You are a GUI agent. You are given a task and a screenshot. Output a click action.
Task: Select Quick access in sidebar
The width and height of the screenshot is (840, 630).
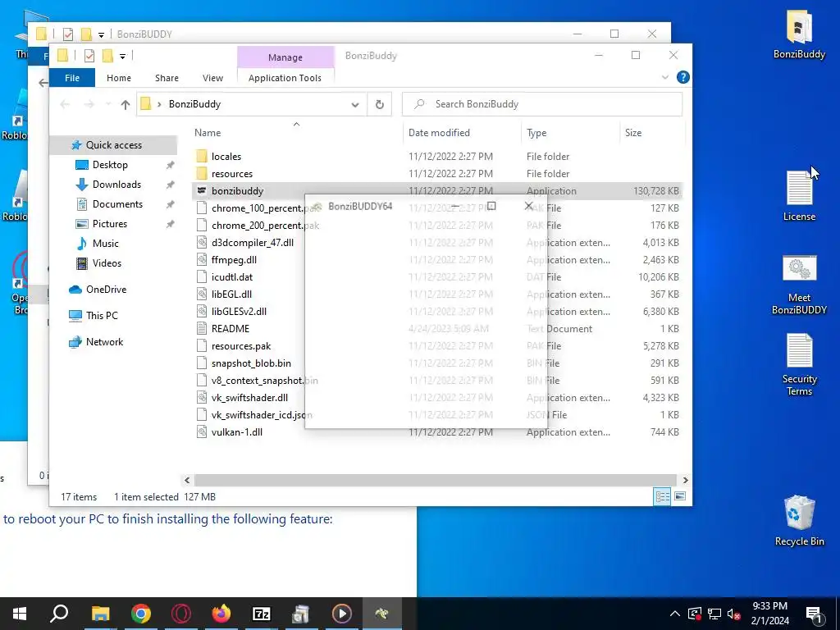pos(113,145)
